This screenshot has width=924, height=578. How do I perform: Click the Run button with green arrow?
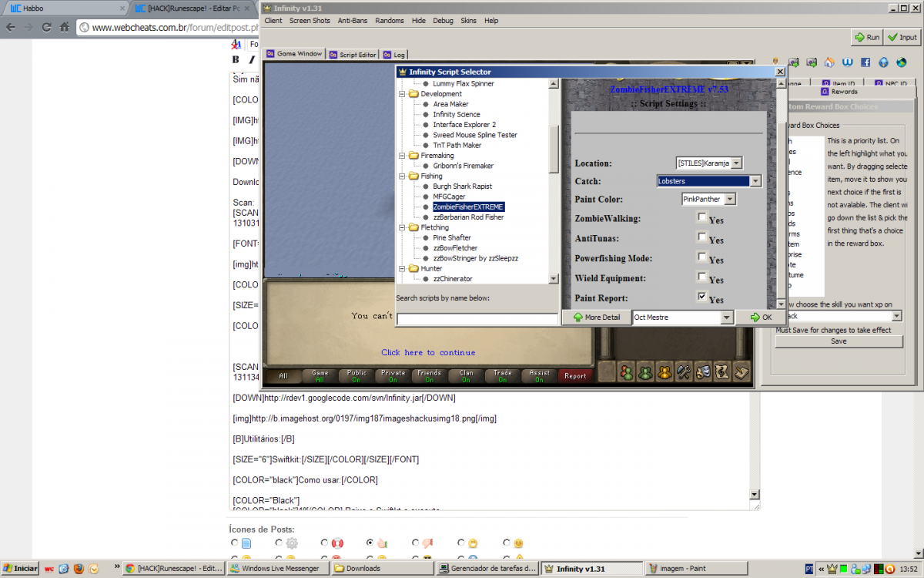pos(867,37)
